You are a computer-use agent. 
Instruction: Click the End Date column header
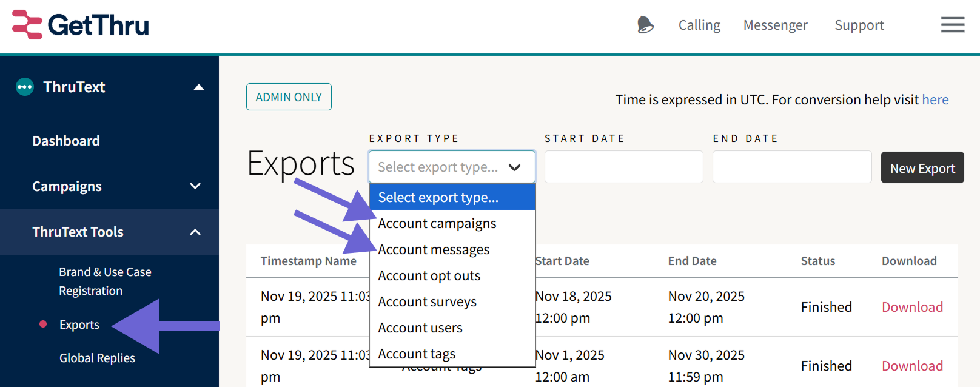pyautogui.click(x=692, y=261)
